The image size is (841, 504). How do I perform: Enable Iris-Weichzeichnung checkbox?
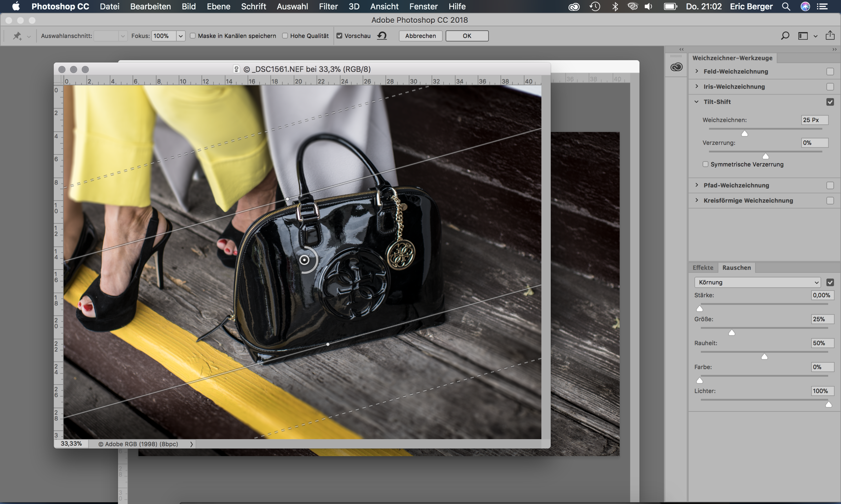[x=830, y=87]
